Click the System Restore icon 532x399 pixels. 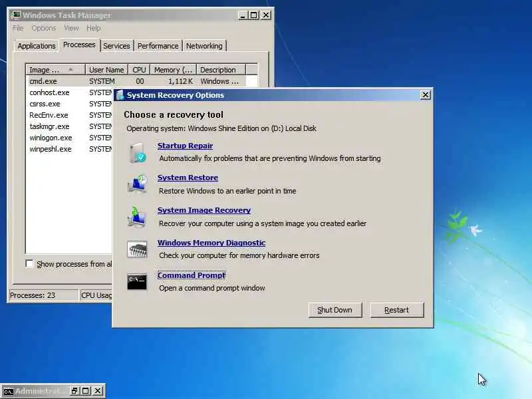138,184
